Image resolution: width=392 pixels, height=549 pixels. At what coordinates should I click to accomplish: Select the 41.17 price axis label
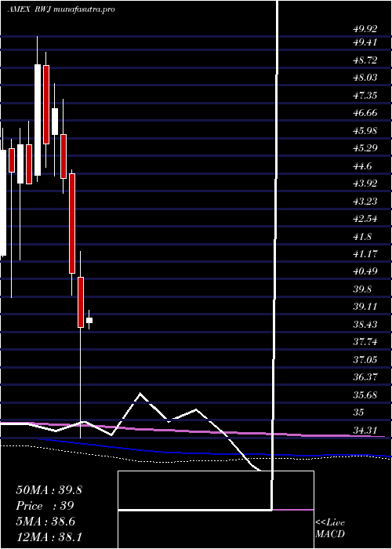click(365, 253)
